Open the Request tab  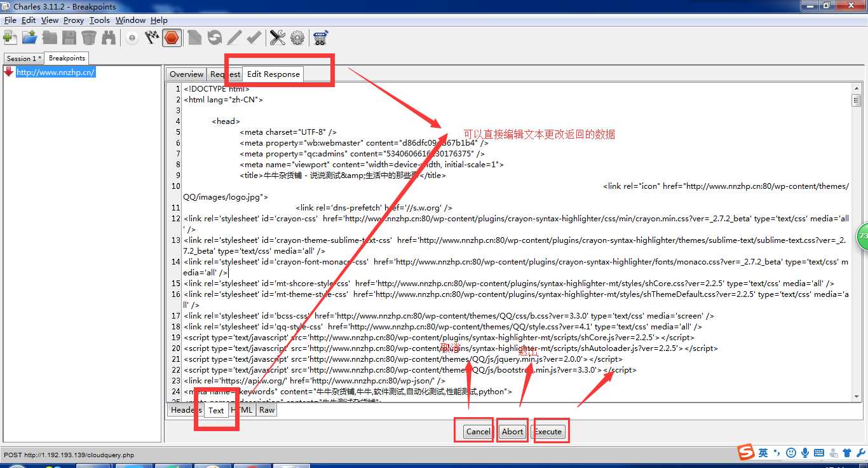point(225,74)
